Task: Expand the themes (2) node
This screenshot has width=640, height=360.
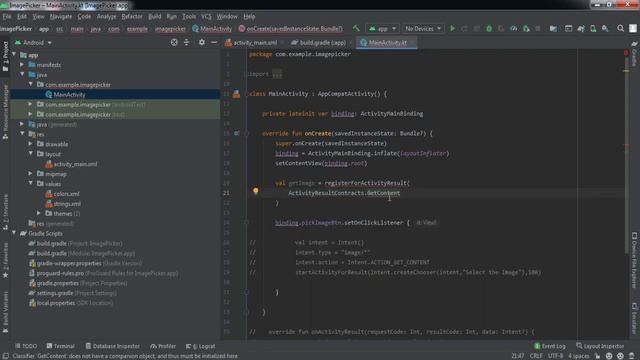Action: coord(39,213)
